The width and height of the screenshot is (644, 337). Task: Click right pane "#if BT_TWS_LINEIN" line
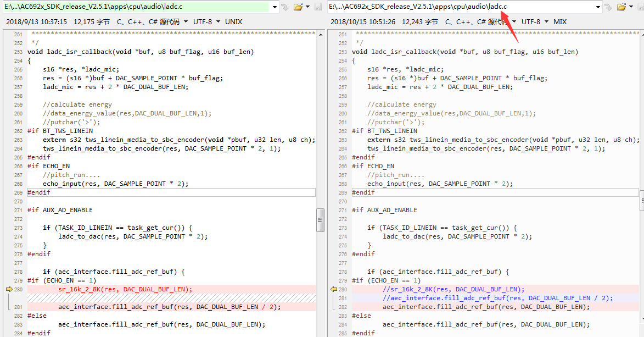pos(384,131)
